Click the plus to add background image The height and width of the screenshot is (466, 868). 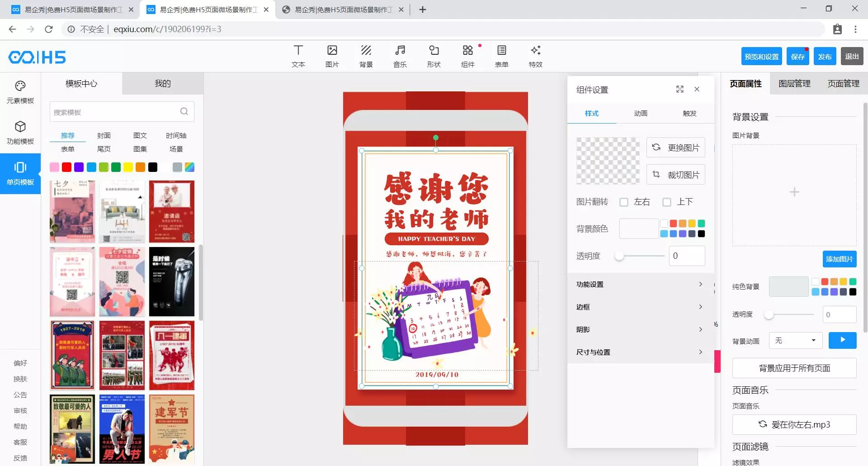point(794,192)
